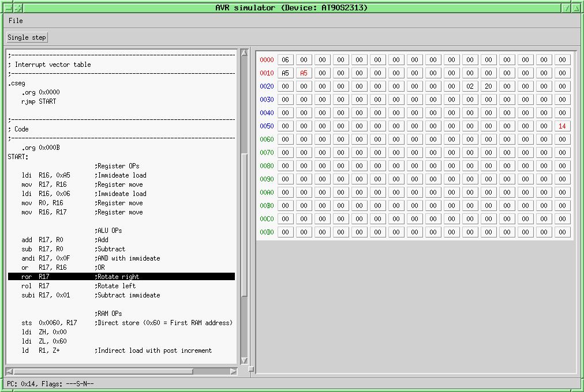Select the 'sts 0x0060, R17' line
The height and width of the screenshot is (392, 584).
(x=121, y=323)
